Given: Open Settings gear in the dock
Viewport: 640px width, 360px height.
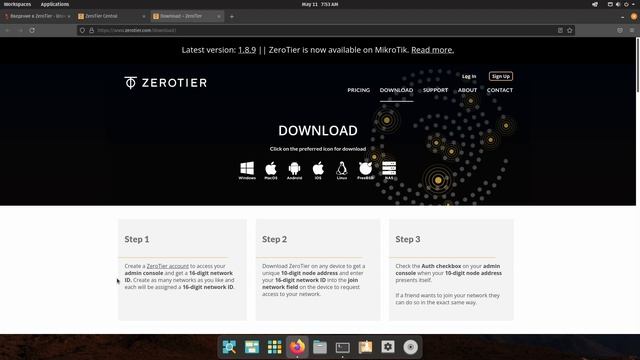Looking at the screenshot, I should point(388,347).
